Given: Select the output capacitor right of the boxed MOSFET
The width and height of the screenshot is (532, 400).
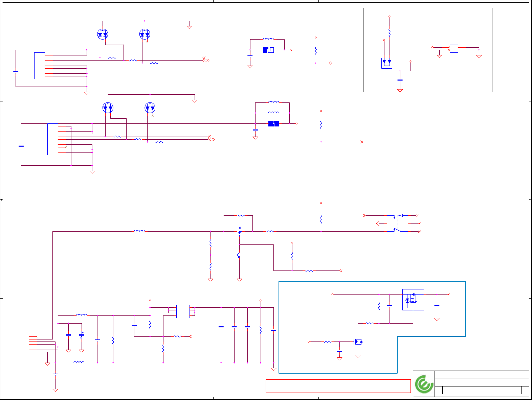Looking at the screenshot, I should [x=437, y=306].
